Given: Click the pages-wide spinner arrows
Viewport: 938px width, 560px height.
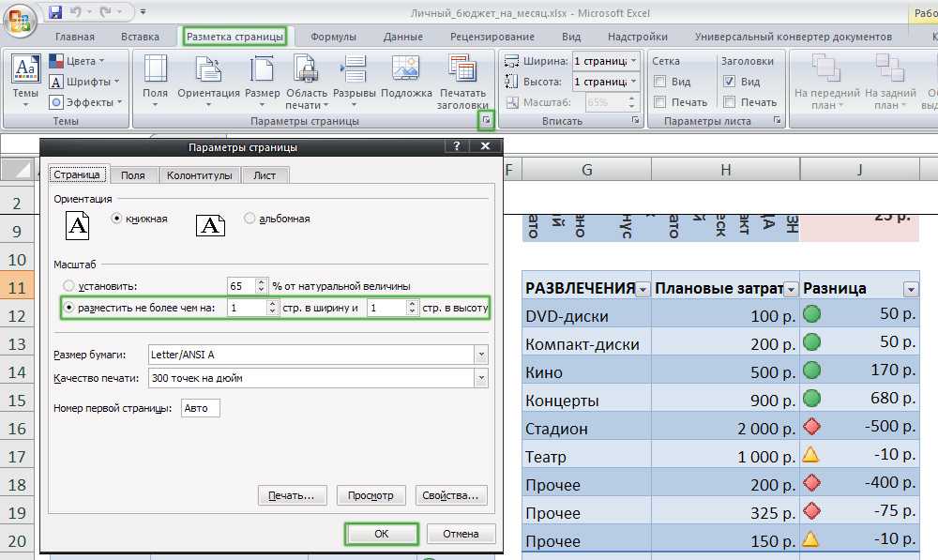Looking at the screenshot, I should (x=272, y=308).
